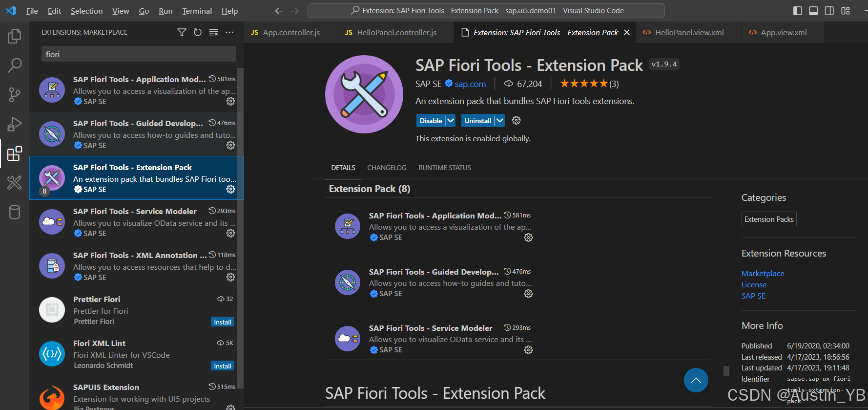Go back with the navigation arrow
The height and width of the screenshot is (410, 868).
point(279,11)
